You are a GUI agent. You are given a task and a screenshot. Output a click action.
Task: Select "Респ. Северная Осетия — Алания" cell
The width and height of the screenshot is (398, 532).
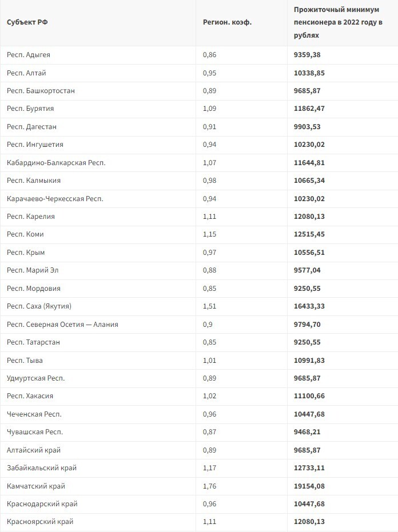pyautogui.click(x=62, y=325)
